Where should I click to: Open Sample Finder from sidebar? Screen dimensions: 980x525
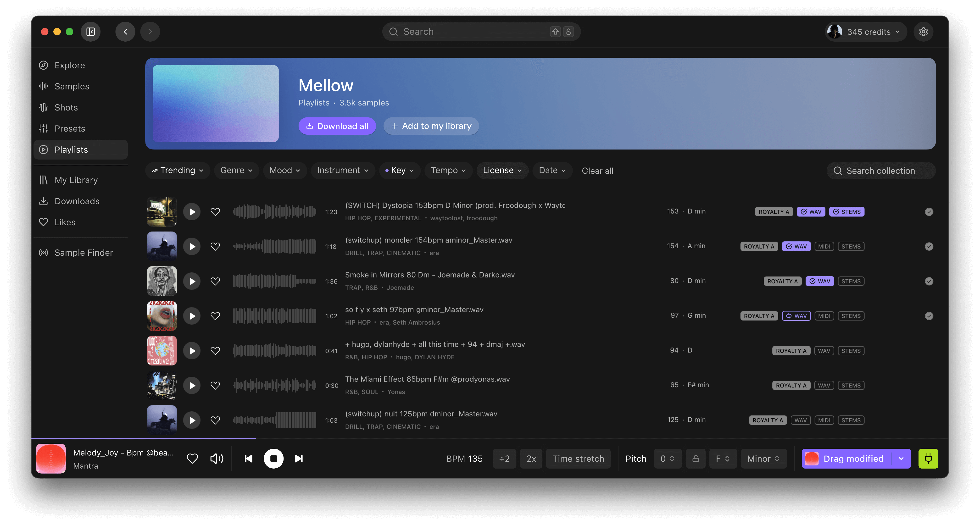(84, 253)
